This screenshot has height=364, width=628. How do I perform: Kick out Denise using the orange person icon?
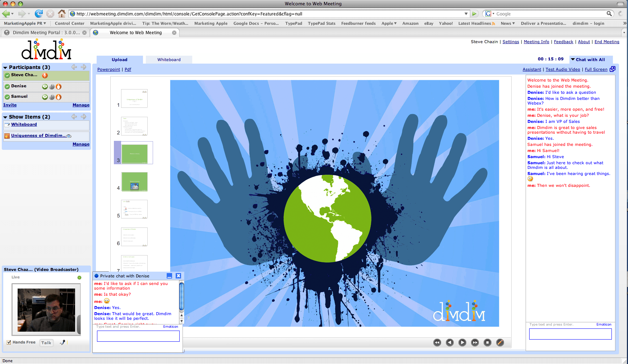point(59,87)
